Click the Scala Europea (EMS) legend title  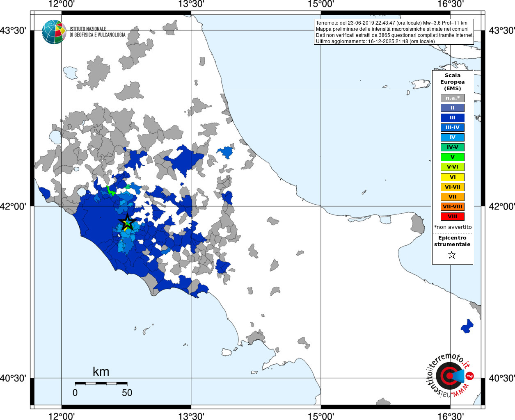point(453,82)
